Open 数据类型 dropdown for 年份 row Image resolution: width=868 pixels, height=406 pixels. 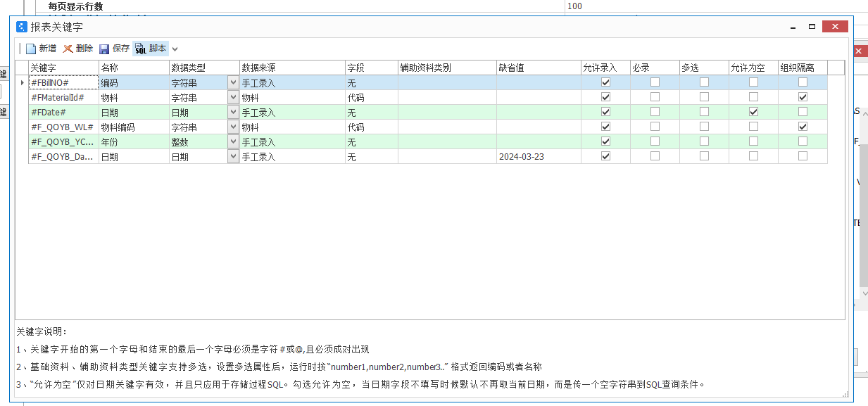[x=233, y=142]
